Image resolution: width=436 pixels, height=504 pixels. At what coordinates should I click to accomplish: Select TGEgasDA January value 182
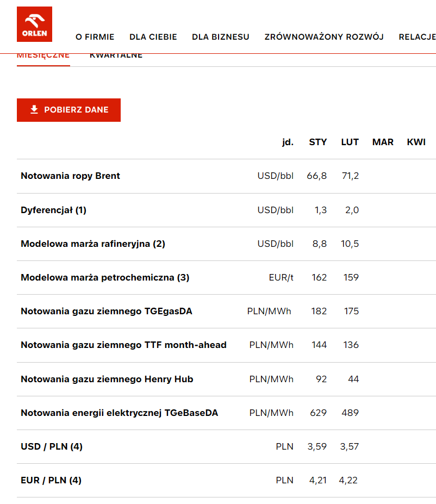pyautogui.click(x=319, y=311)
